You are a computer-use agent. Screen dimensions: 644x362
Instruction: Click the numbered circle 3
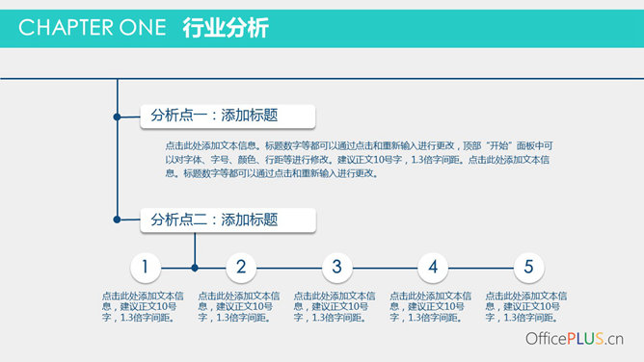pyautogui.click(x=337, y=268)
